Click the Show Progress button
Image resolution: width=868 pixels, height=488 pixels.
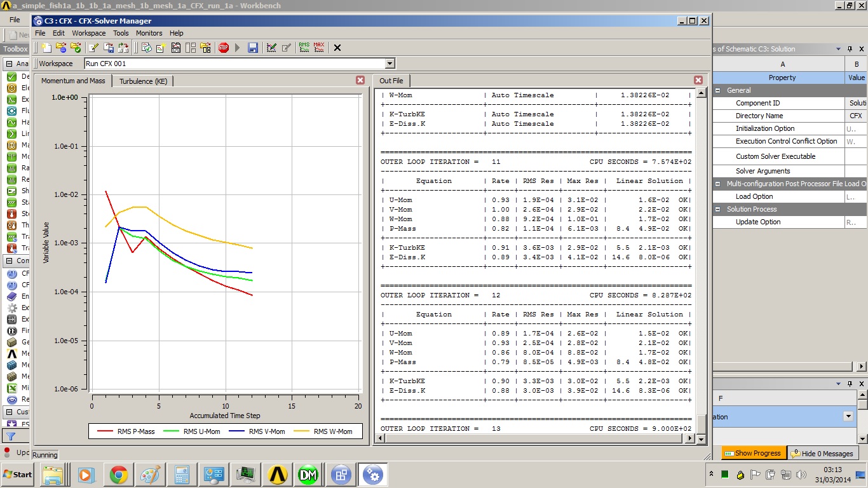point(753,453)
